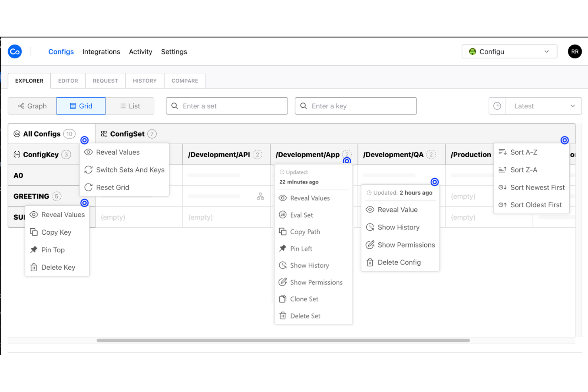Reveal Value of the Development/QA config
This screenshot has width=588, height=392.
(397, 209)
